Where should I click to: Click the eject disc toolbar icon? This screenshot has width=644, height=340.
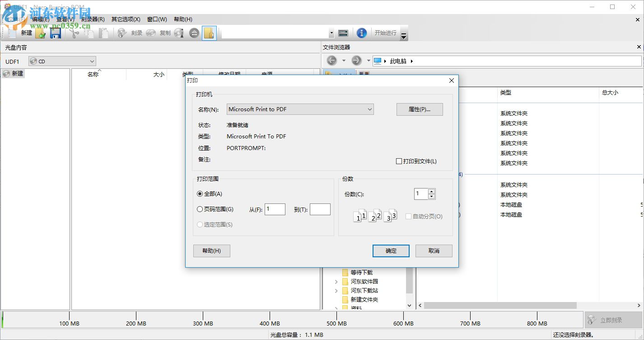pos(194,33)
